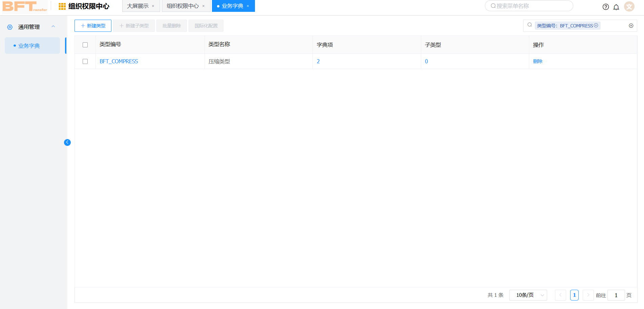The width and height of the screenshot is (644, 309).
Task: Switch to the 大屏展示 tab
Action: (139, 6)
